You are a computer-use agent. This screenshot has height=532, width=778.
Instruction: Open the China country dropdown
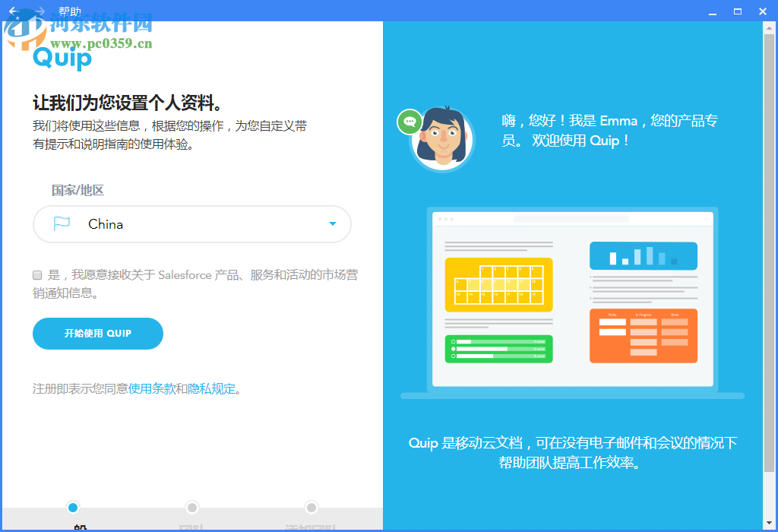(x=192, y=224)
